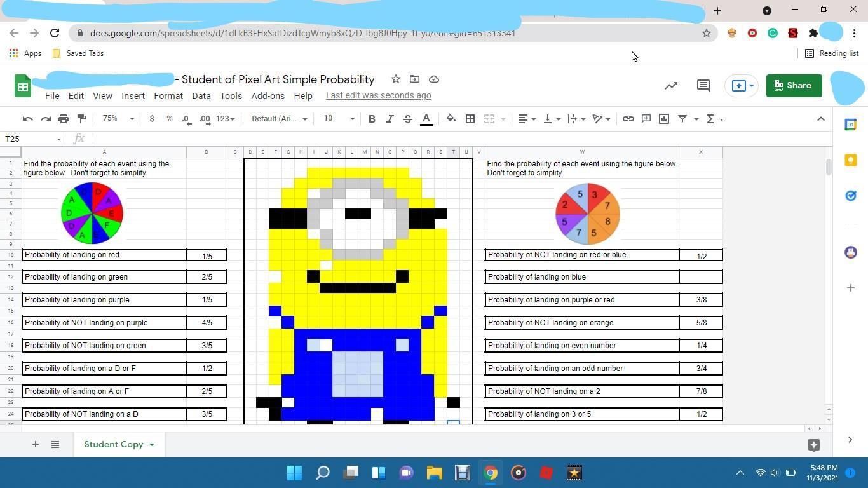Click the Redo icon
868x488 pixels.
coord(45,119)
